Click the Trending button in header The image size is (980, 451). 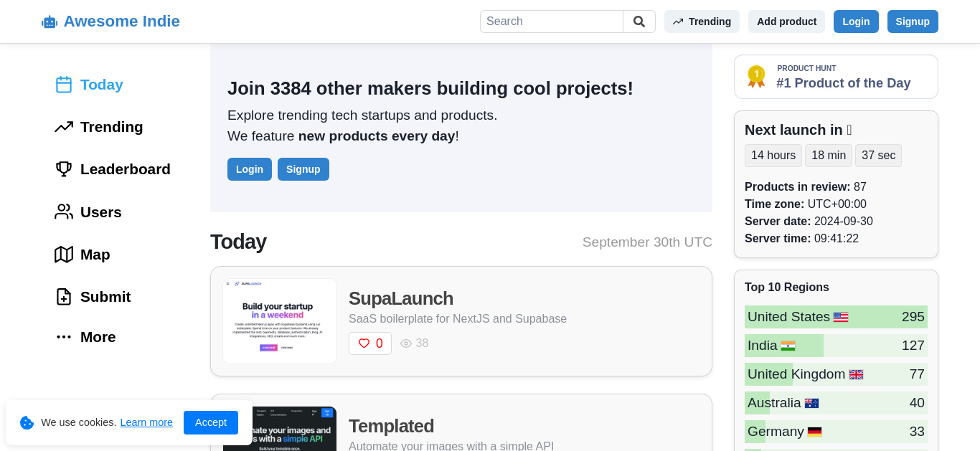click(702, 22)
